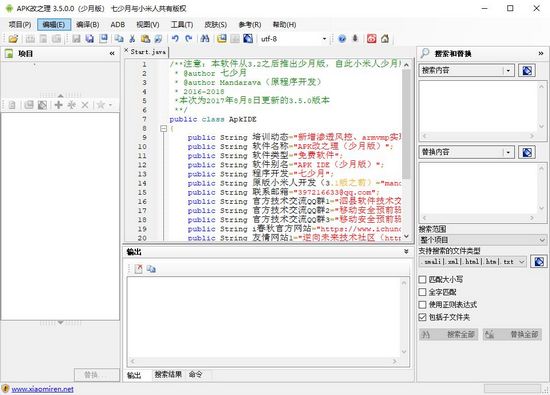Image resolution: width=550 pixels, height=395 pixels.
Task: Click the blue icon beside 替换内容
Action: (x=527, y=152)
